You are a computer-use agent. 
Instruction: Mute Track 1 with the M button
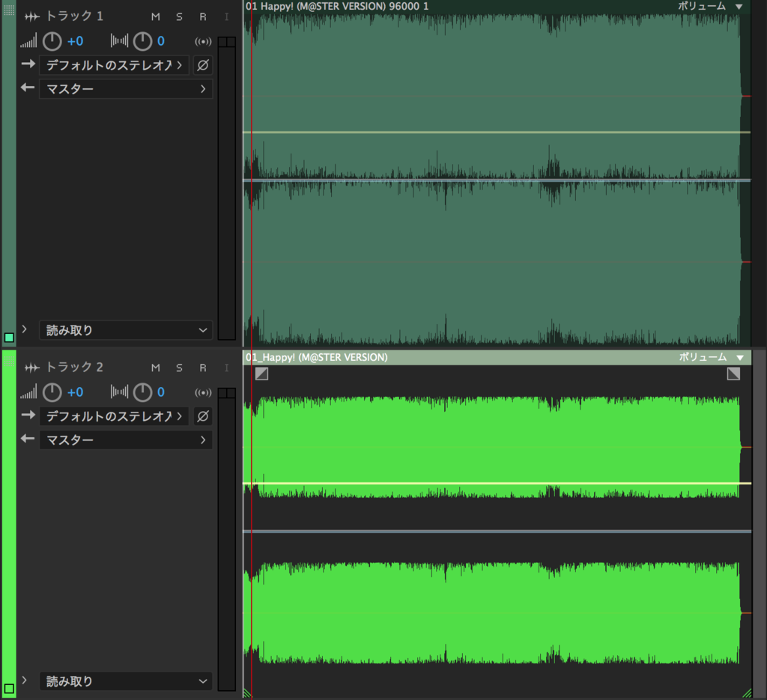(156, 16)
